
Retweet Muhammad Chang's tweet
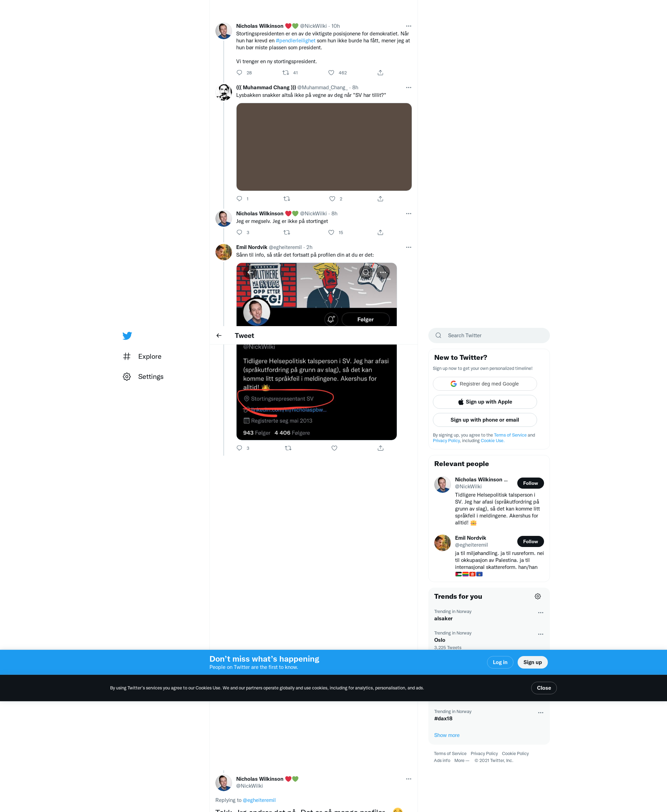[x=287, y=199]
